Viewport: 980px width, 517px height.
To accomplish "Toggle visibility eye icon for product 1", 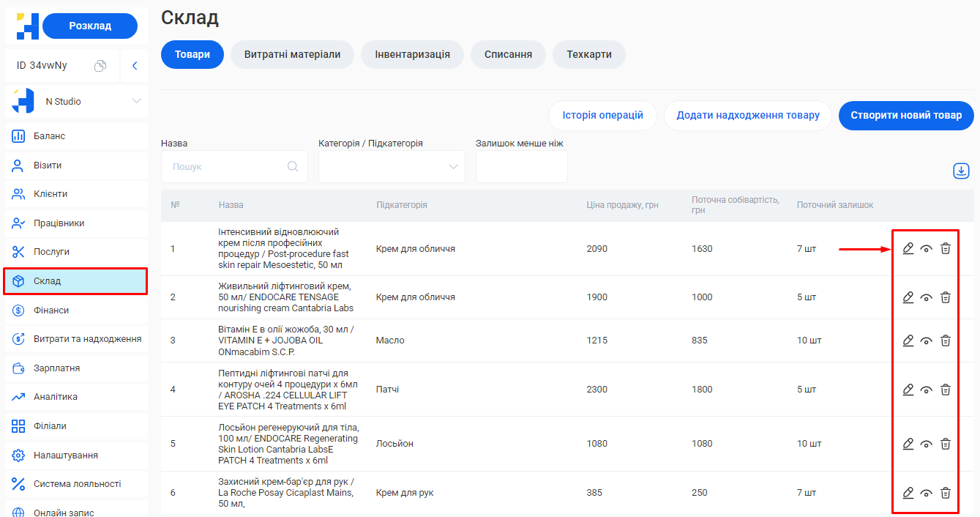I will coord(927,249).
